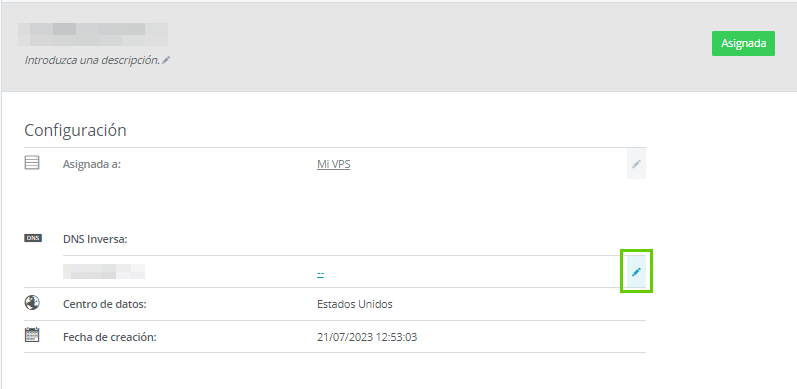This screenshot has width=797, height=389.
Task: Click the blue '--' reverse DNS value
Action: tap(320, 274)
